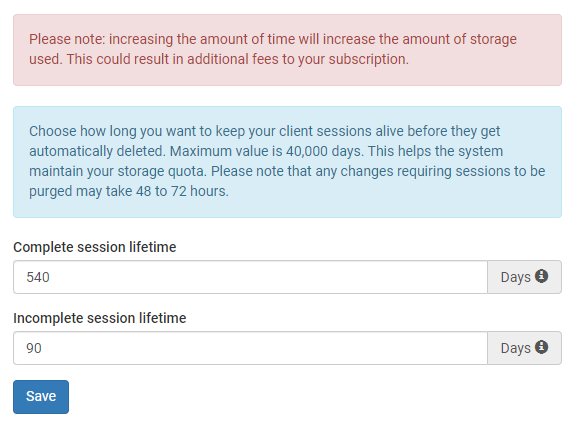Viewport: 572px width, 444px height.
Task: Place cursor on the 540 value
Action: [x=38, y=277]
